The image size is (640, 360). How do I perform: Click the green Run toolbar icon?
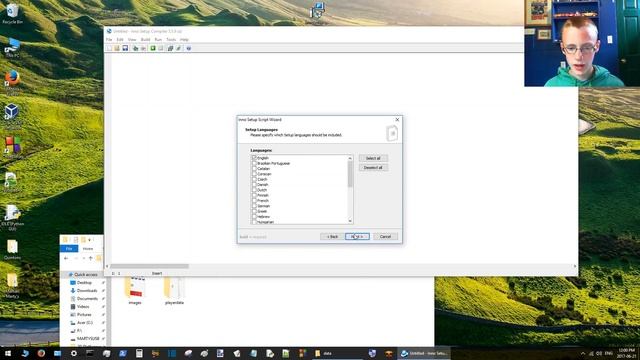(153, 48)
